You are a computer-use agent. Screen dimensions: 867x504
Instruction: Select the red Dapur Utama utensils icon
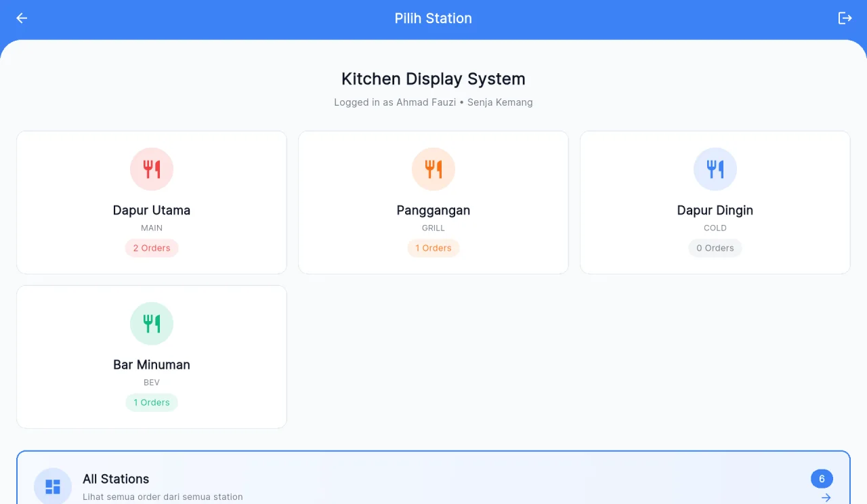[x=152, y=169]
